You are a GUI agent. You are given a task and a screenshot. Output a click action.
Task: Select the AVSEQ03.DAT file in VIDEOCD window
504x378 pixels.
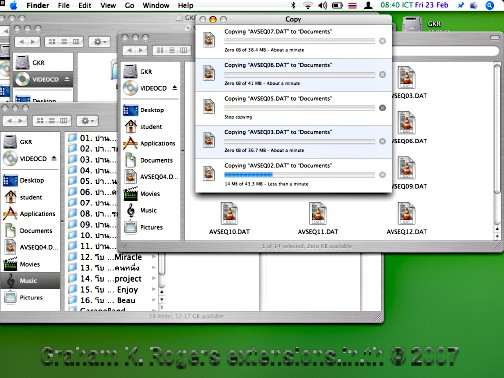point(407,78)
